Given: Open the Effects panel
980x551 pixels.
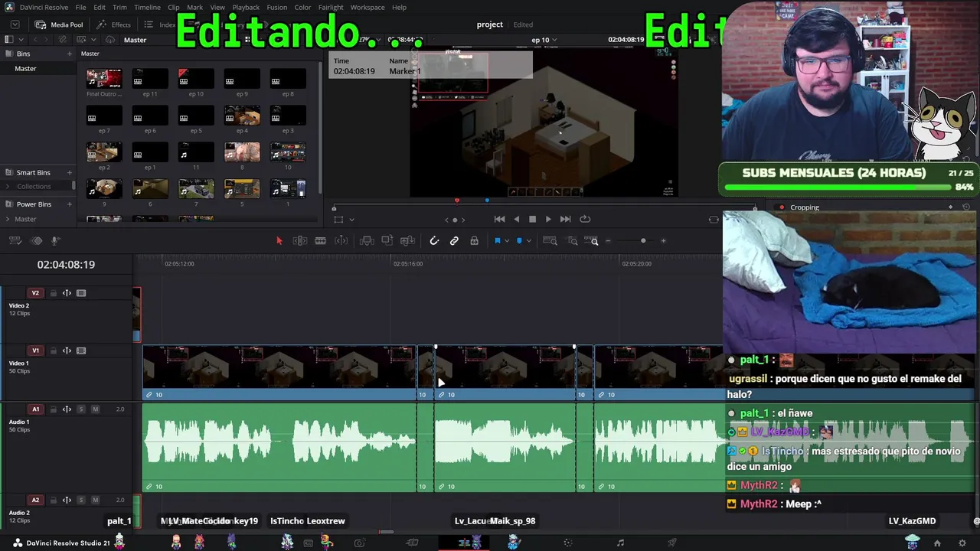Looking at the screenshot, I should click(114, 24).
